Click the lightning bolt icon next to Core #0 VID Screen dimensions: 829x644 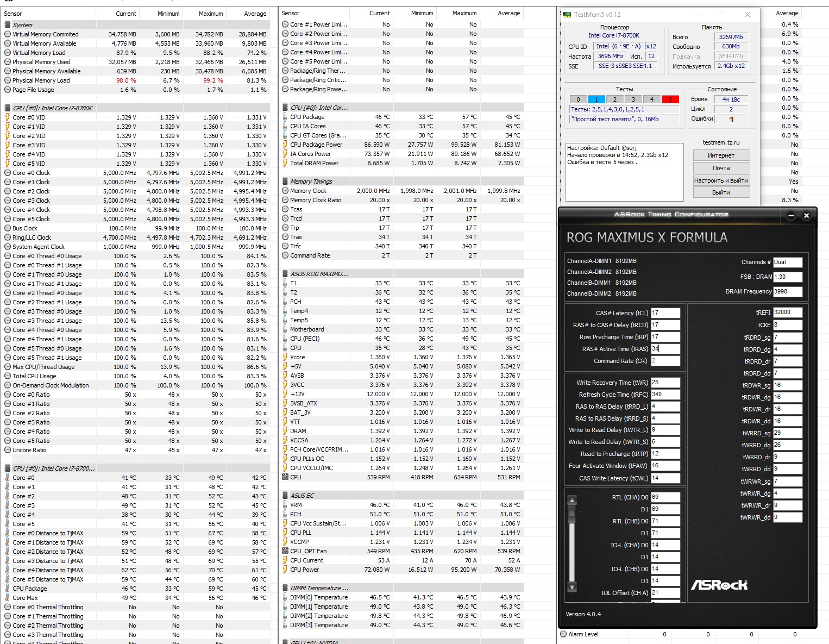(8, 117)
